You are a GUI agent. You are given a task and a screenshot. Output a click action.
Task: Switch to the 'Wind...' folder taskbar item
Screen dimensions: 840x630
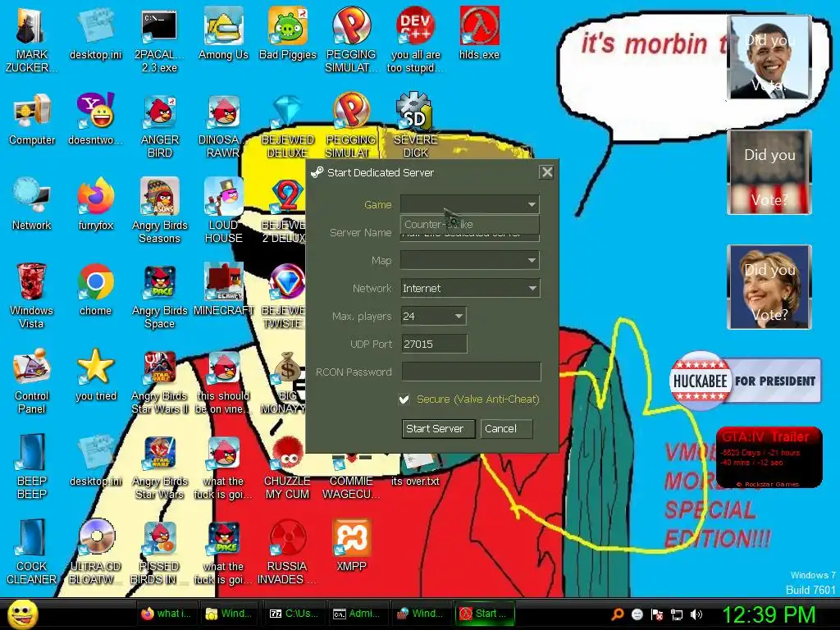coord(230,614)
